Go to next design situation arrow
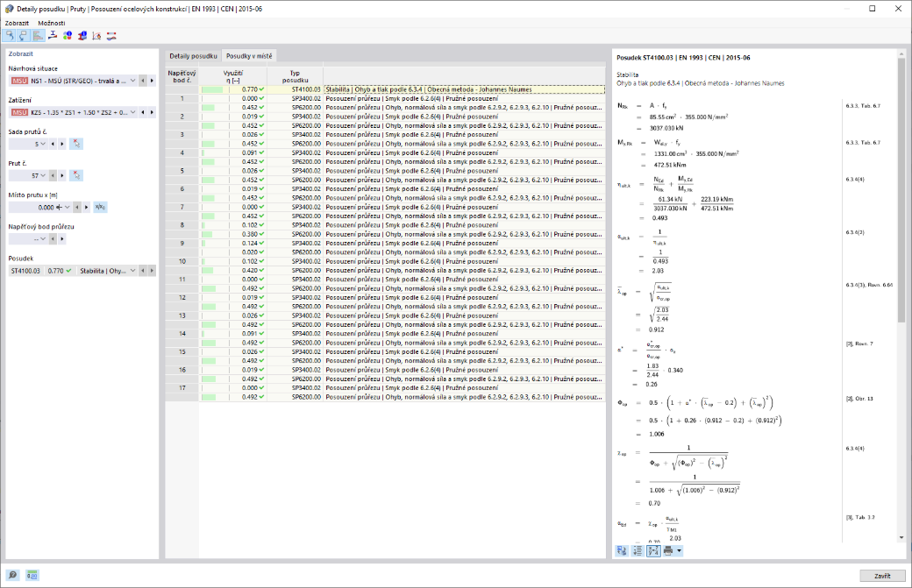The image size is (912, 588). (152, 81)
